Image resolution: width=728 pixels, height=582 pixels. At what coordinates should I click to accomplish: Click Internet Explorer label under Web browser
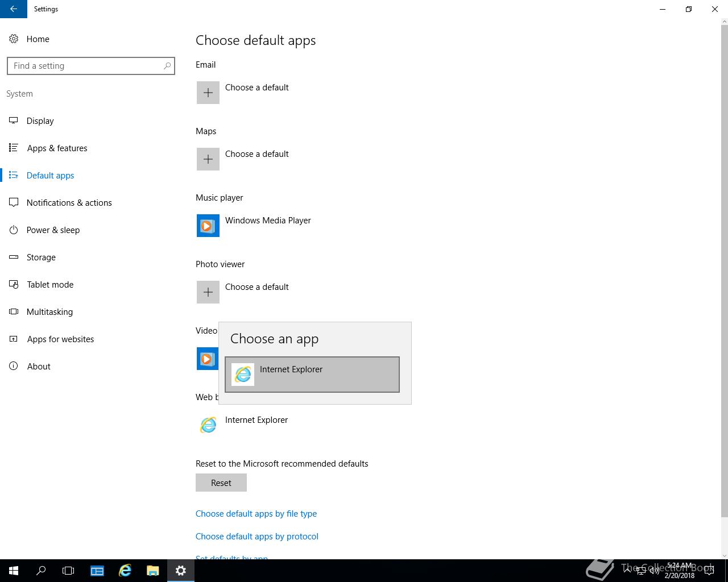(x=257, y=420)
